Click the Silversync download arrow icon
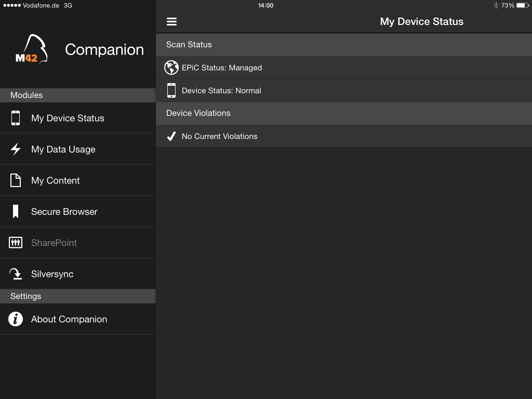The height and width of the screenshot is (399, 532). [x=16, y=274]
